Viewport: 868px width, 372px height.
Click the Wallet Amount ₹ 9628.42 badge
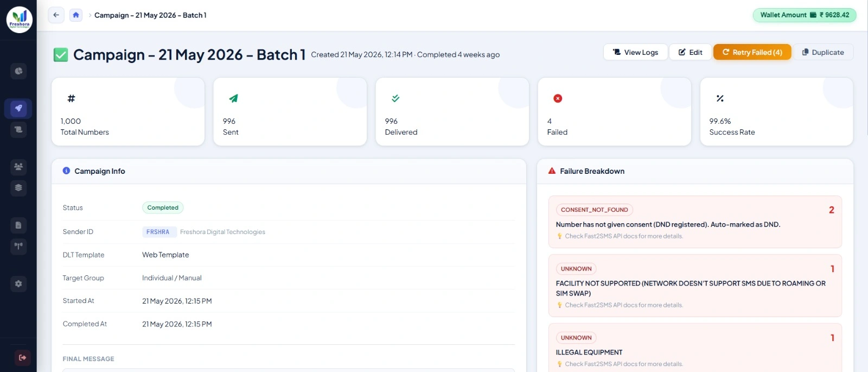805,15
